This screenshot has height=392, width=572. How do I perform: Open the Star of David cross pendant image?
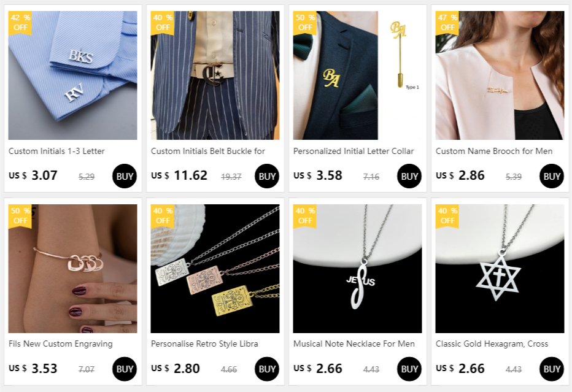(500, 268)
